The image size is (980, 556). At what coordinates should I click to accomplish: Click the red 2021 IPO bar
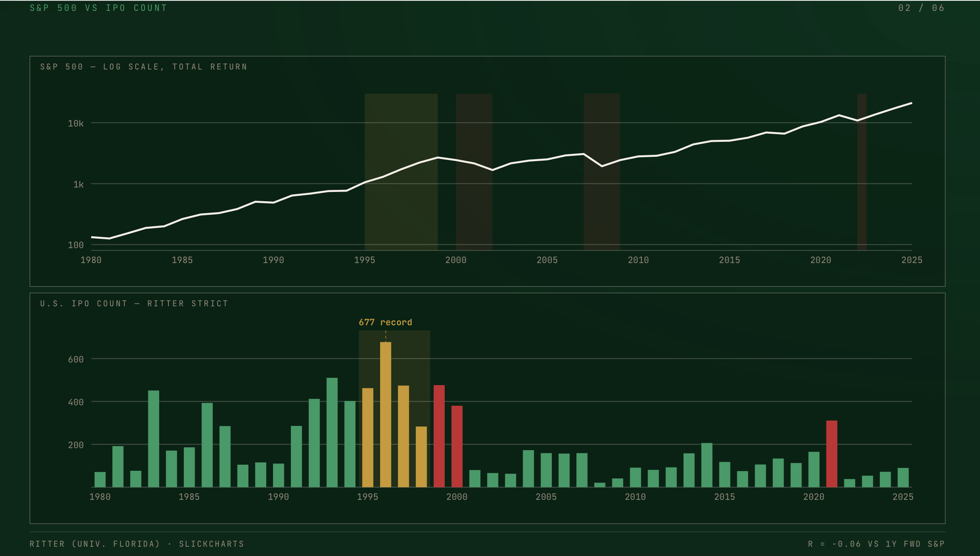832,454
